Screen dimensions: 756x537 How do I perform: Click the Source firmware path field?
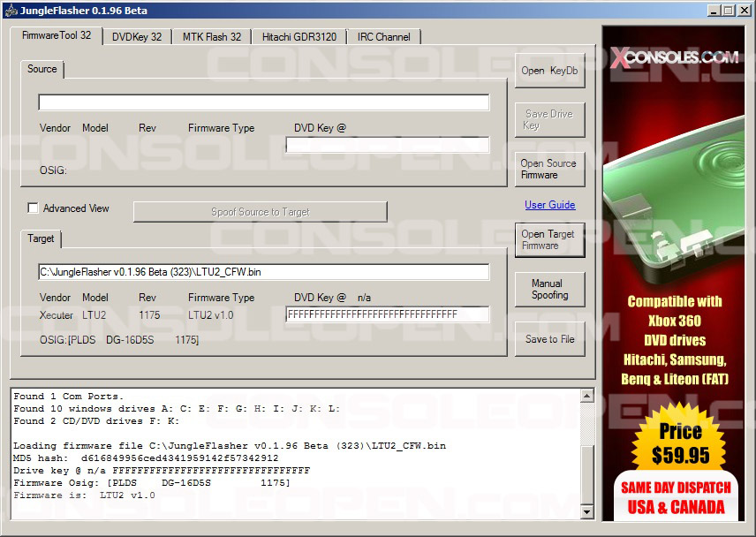(x=263, y=102)
